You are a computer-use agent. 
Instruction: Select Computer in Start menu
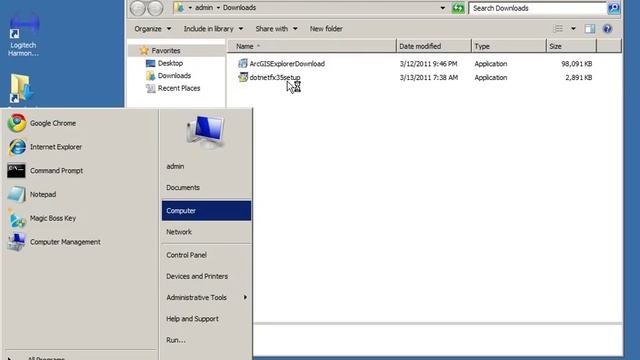click(207, 211)
